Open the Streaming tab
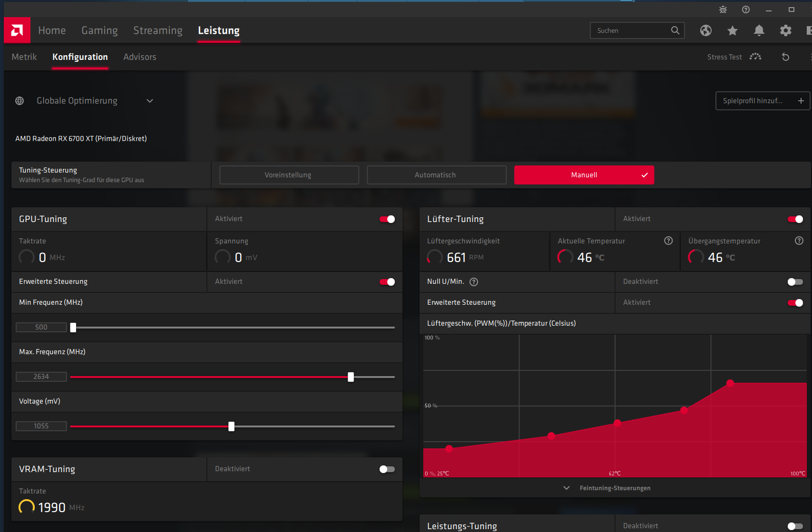 [x=158, y=30]
